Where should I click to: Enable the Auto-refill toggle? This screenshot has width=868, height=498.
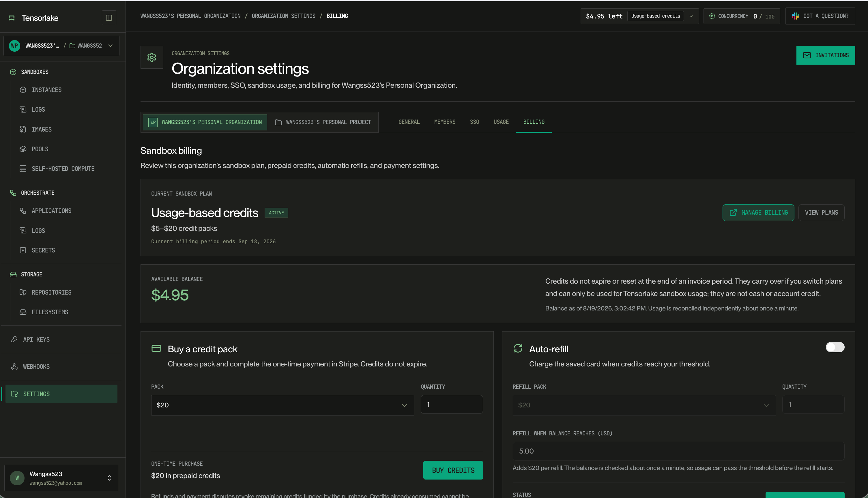(835, 347)
